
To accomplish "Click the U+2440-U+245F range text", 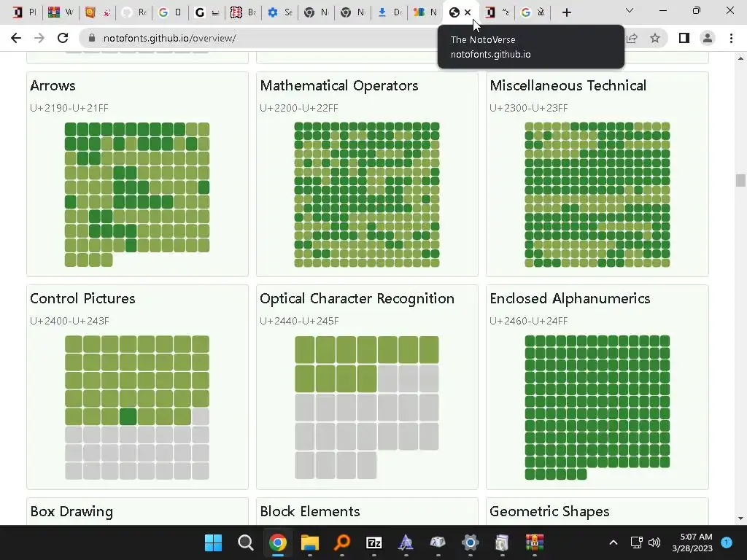I will pos(299,321).
